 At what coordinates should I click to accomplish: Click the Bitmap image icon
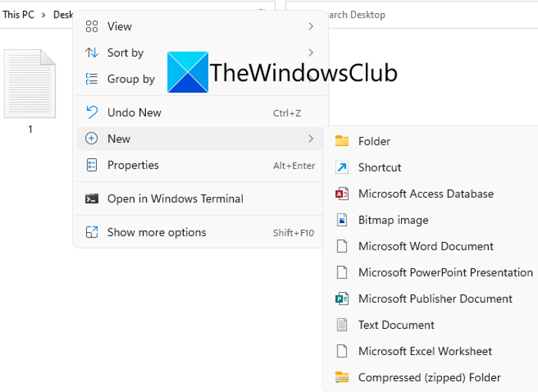(342, 220)
